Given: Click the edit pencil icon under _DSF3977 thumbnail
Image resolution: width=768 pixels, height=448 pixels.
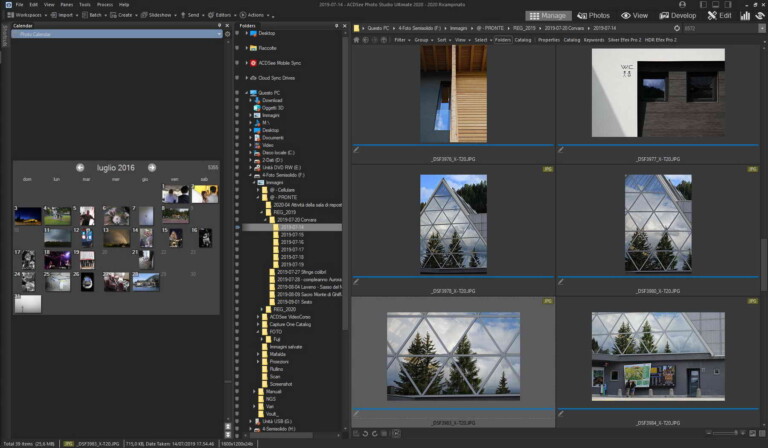Looking at the screenshot, I should 561,150.
